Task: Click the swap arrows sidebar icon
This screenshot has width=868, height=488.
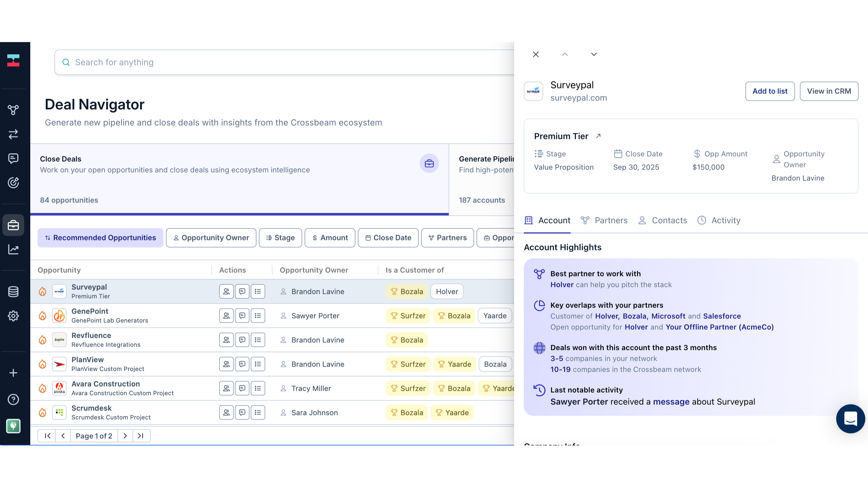Action: [13, 134]
